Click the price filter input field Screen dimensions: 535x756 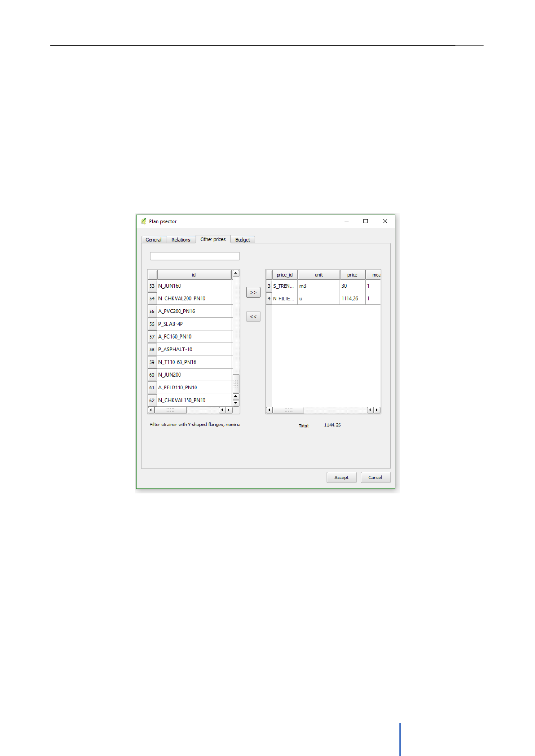195,256
